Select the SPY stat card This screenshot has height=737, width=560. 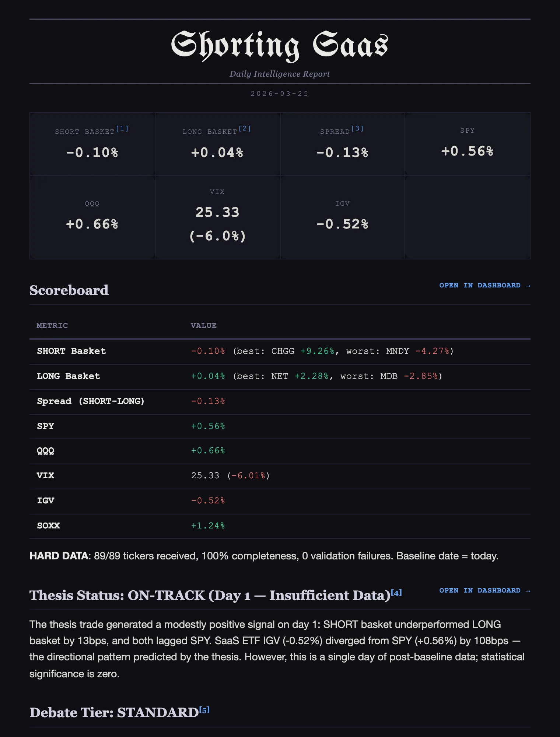pos(467,144)
